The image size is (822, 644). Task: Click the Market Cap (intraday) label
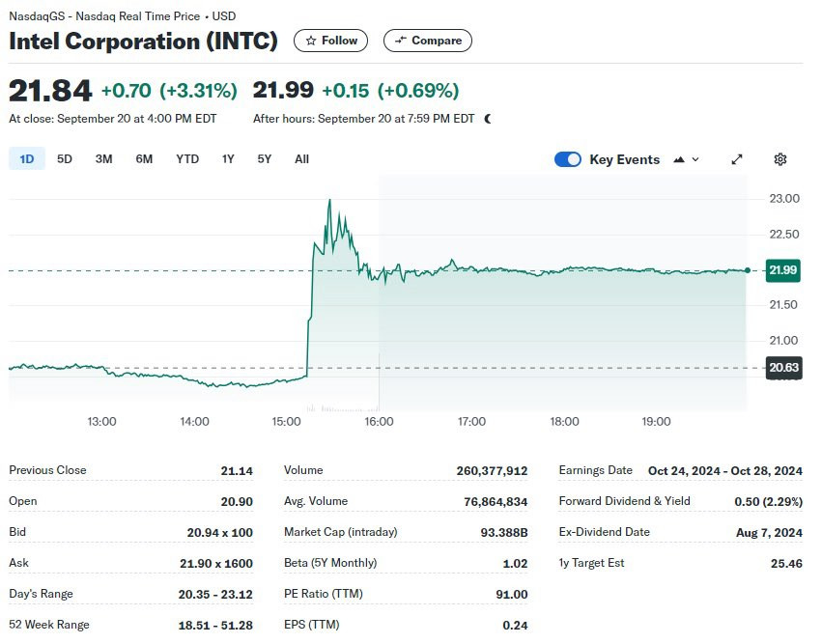coord(341,532)
